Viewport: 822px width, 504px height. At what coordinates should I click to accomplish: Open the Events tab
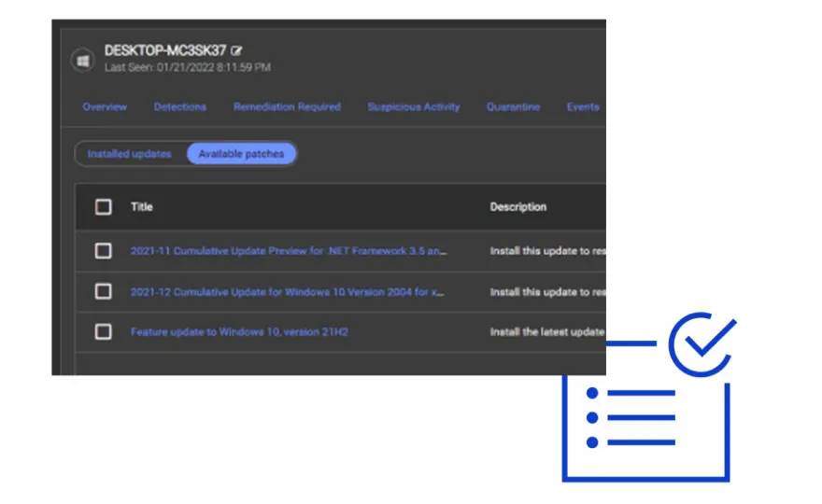click(x=583, y=107)
